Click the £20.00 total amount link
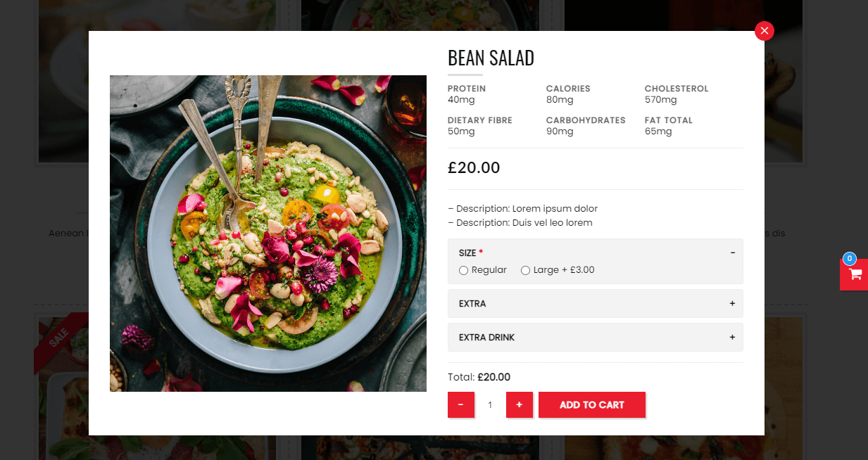 point(493,377)
